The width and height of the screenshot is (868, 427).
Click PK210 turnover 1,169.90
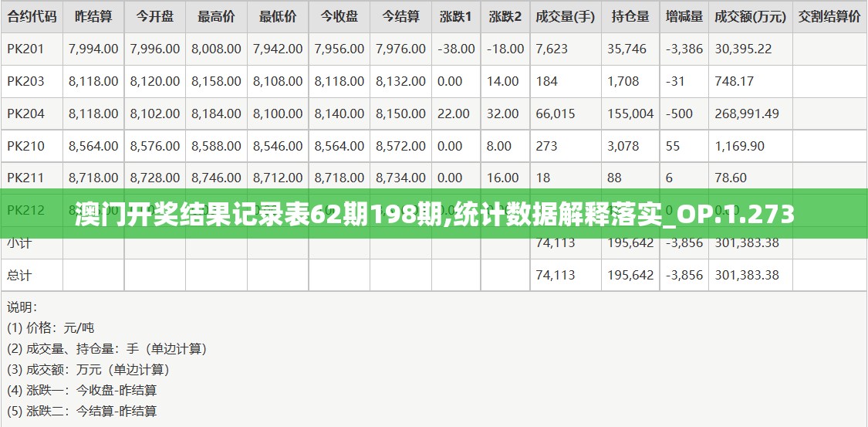740,146
